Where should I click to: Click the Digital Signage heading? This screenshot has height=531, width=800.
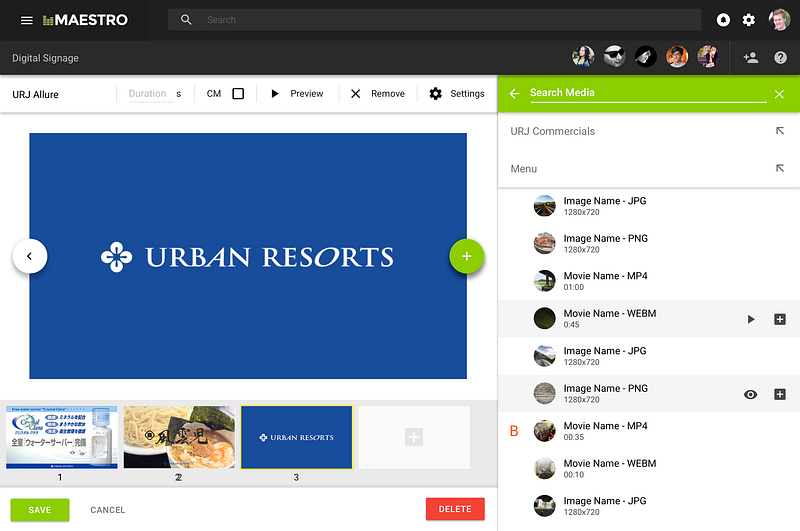click(45, 58)
